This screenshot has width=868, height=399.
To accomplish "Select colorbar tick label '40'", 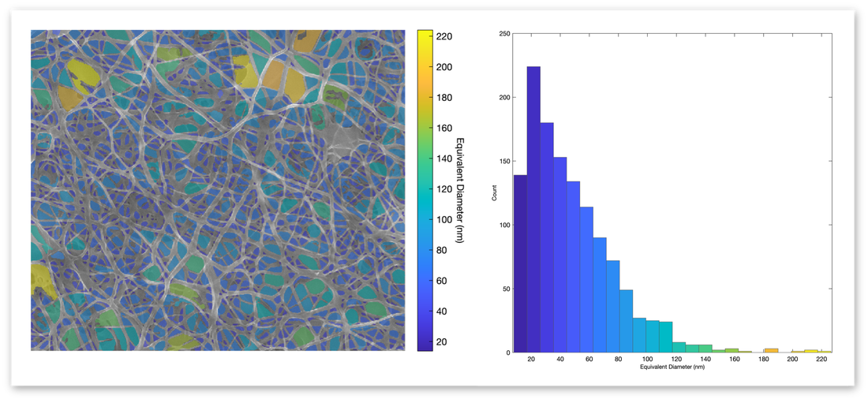I will click(442, 311).
